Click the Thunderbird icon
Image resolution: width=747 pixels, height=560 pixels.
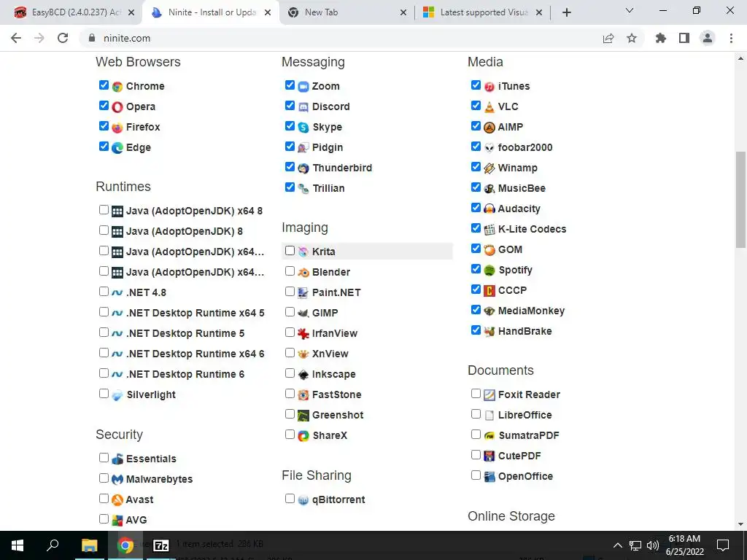coord(303,168)
